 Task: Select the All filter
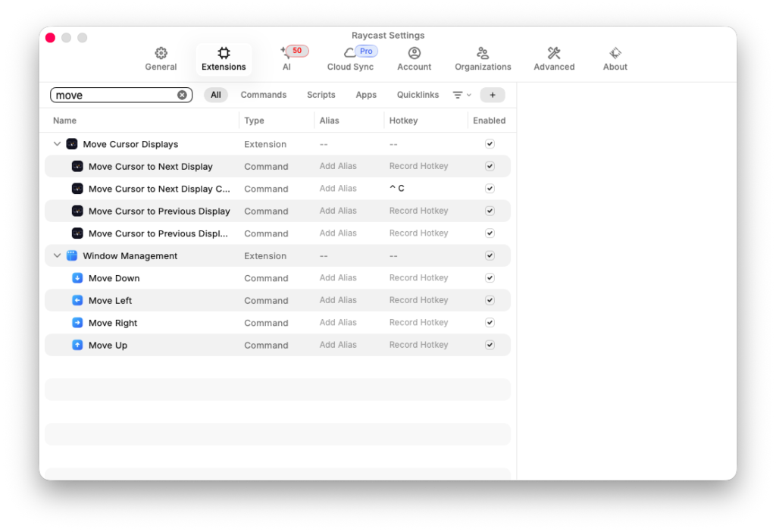click(x=216, y=95)
